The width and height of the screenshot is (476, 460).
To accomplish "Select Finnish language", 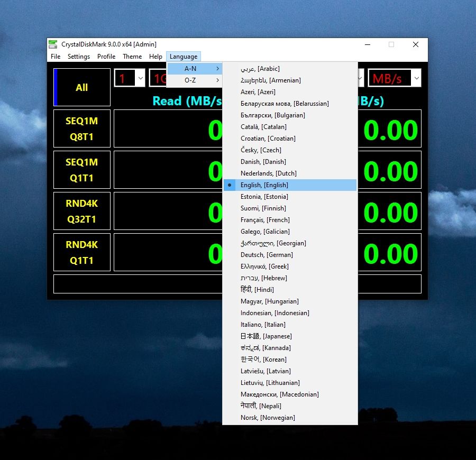I will (290, 208).
